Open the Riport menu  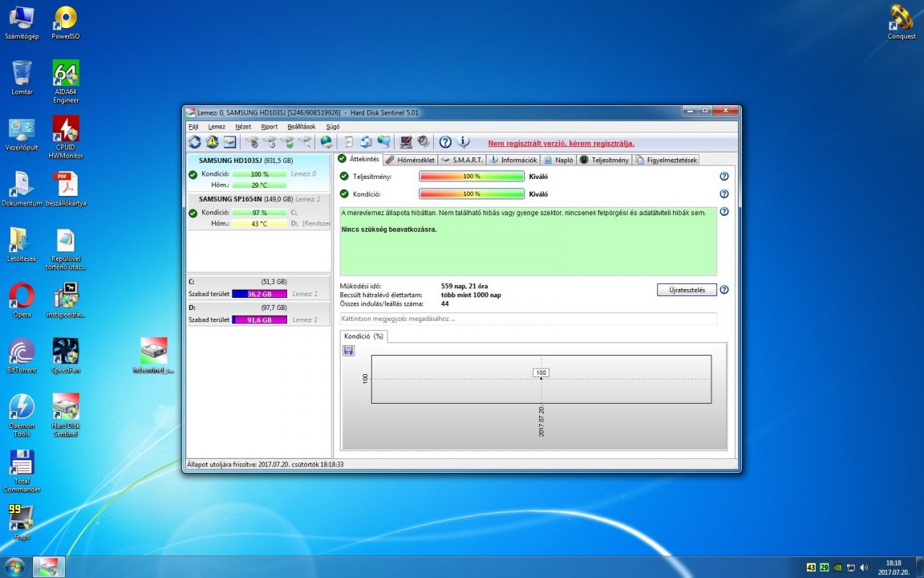pyautogui.click(x=269, y=127)
